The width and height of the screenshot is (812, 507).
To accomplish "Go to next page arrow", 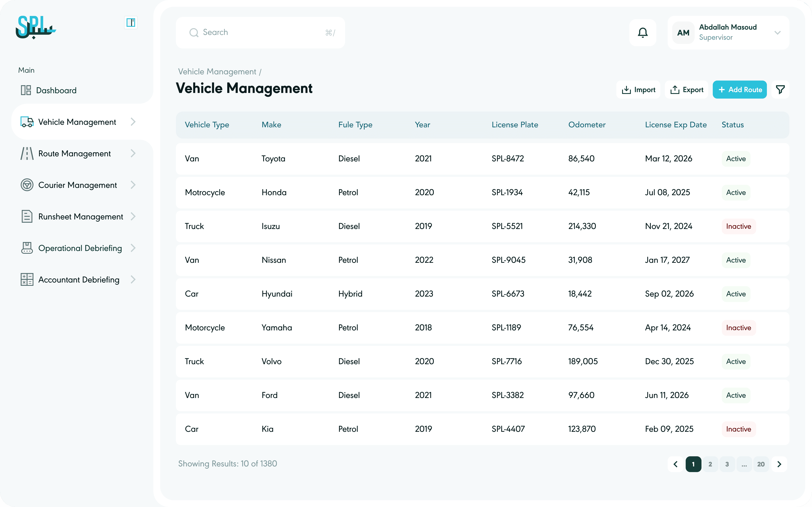I will pos(779,464).
